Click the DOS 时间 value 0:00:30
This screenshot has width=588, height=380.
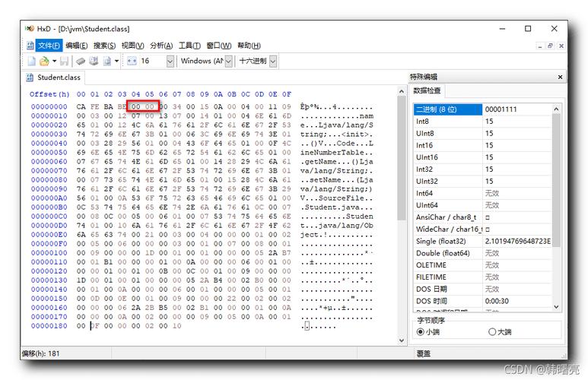pos(497,301)
